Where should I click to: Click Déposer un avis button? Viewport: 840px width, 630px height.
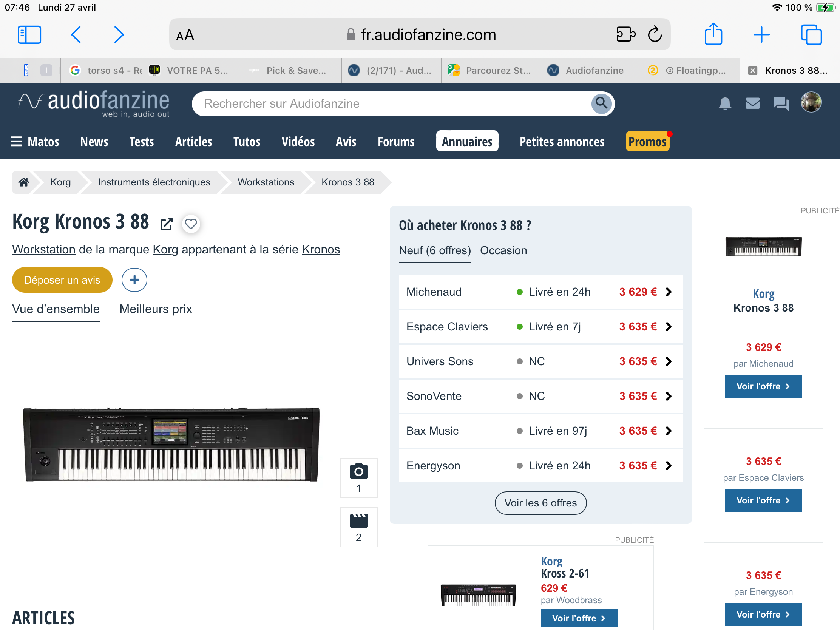coord(62,280)
